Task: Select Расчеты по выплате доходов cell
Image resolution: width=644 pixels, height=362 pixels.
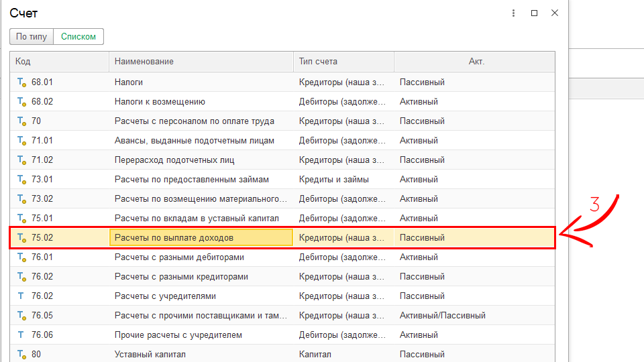Action: [201, 238]
